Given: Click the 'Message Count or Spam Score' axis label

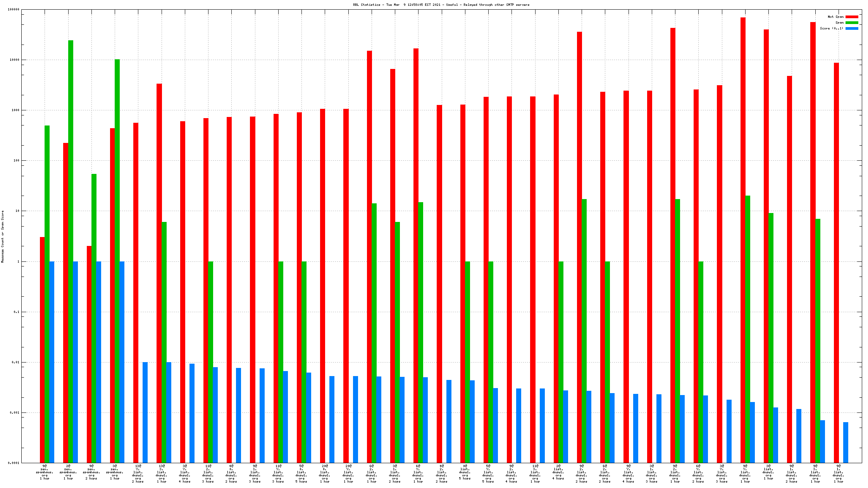Looking at the screenshot, I should (x=3, y=237).
